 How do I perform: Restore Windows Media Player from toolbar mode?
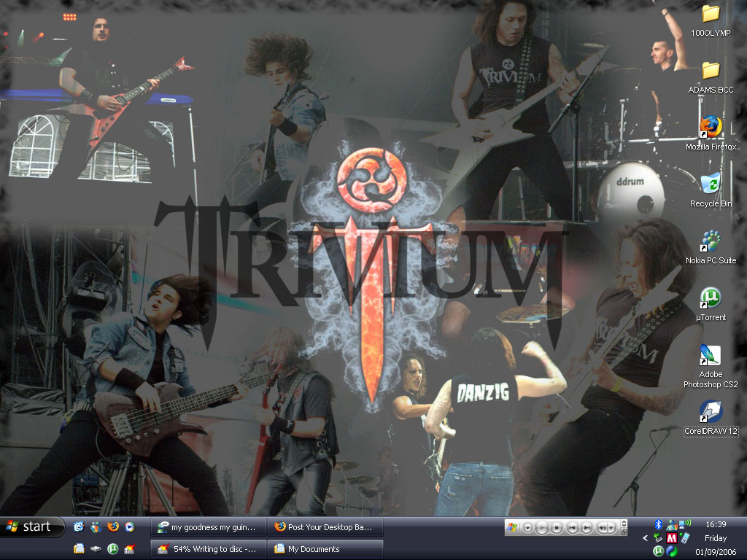[624, 532]
